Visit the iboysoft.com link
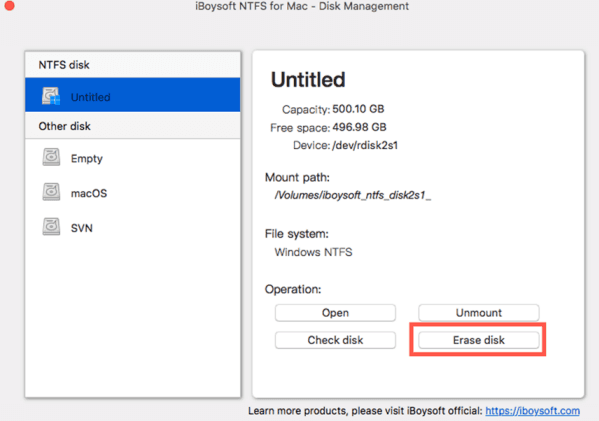The height and width of the screenshot is (421, 599). (x=533, y=411)
